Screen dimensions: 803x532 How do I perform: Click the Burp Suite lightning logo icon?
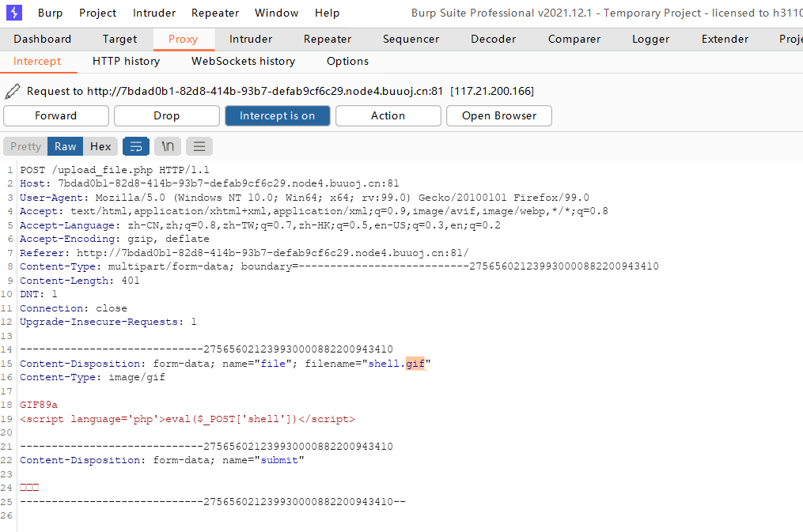tap(13, 13)
